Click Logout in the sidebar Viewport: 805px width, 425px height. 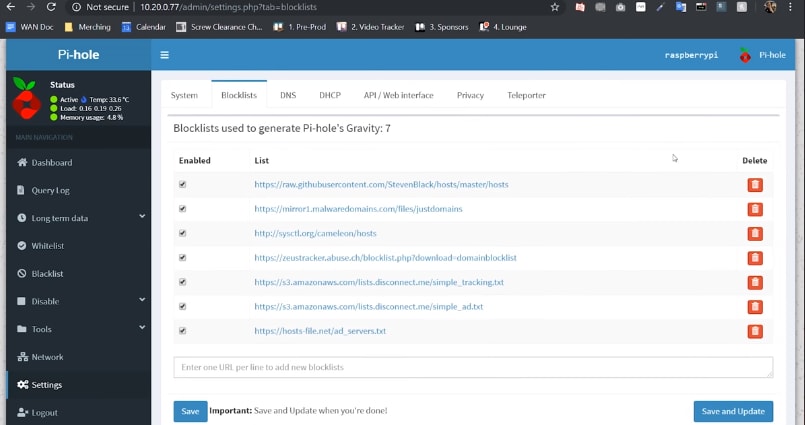click(79, 412)
